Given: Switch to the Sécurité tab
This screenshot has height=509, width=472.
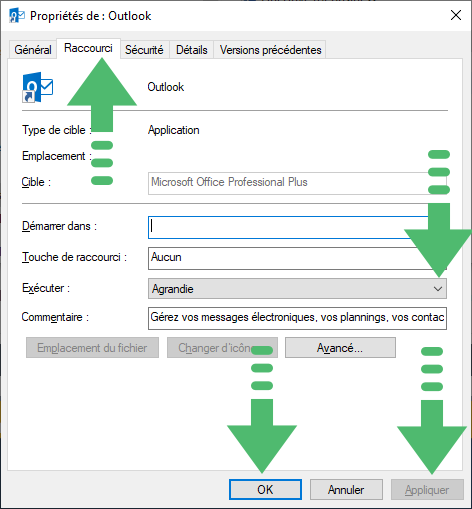Looking at the screenshot, I should point(144,50).
